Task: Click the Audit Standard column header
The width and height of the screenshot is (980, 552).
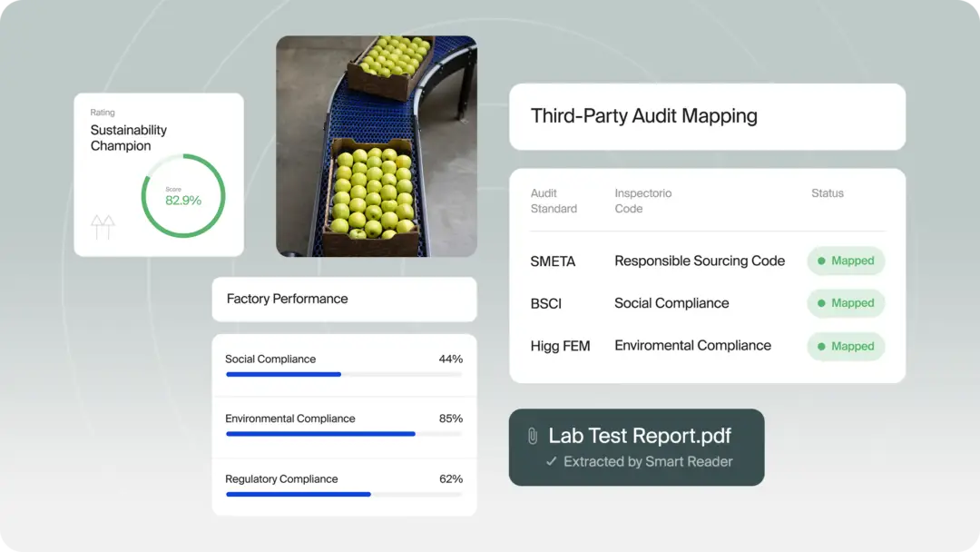Action: (554, 201)
